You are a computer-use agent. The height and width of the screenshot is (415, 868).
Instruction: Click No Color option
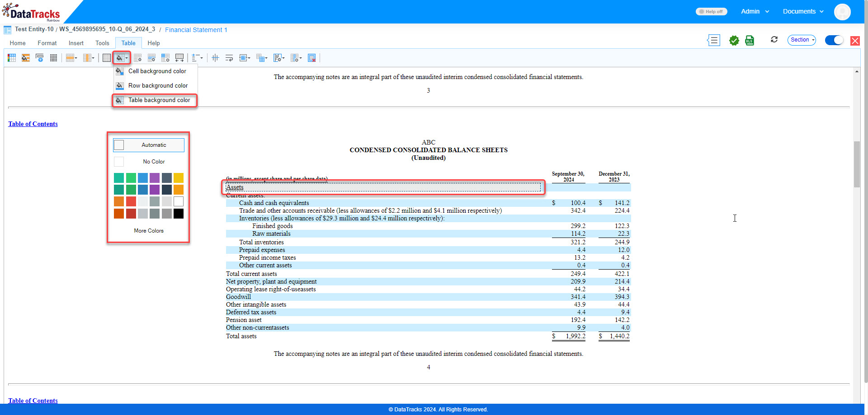149,162
